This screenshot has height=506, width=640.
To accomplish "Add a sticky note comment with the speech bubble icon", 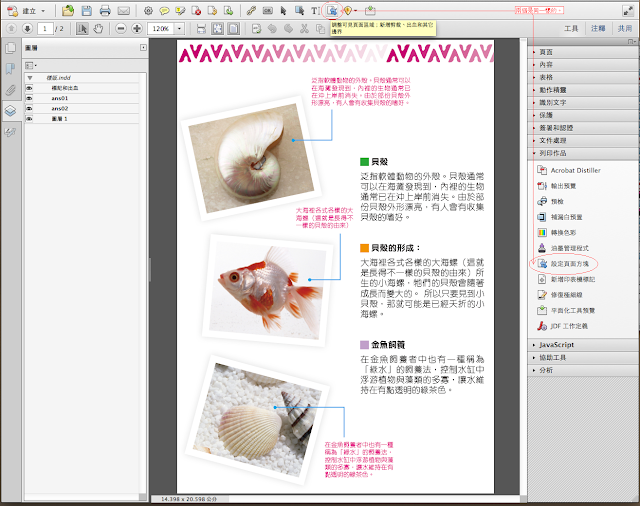I will 164,11.
